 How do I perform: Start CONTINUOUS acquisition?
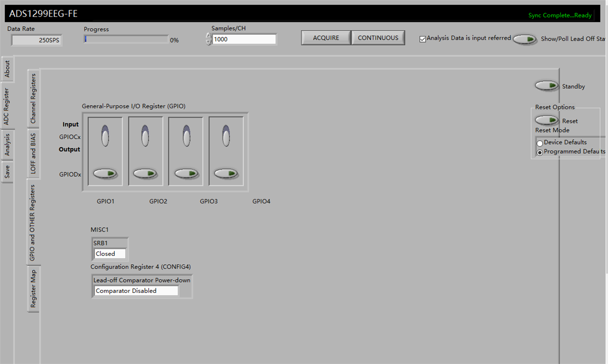(378, 38)
